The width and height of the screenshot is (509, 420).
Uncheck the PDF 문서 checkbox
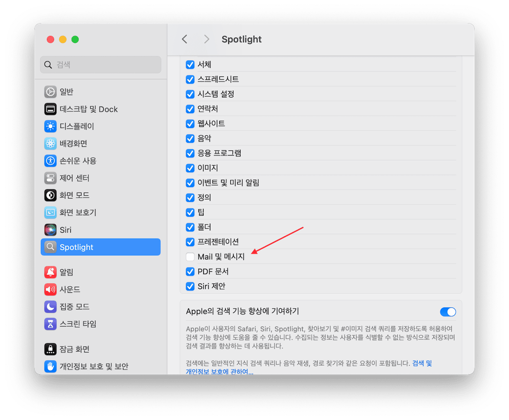coord(190,272)
